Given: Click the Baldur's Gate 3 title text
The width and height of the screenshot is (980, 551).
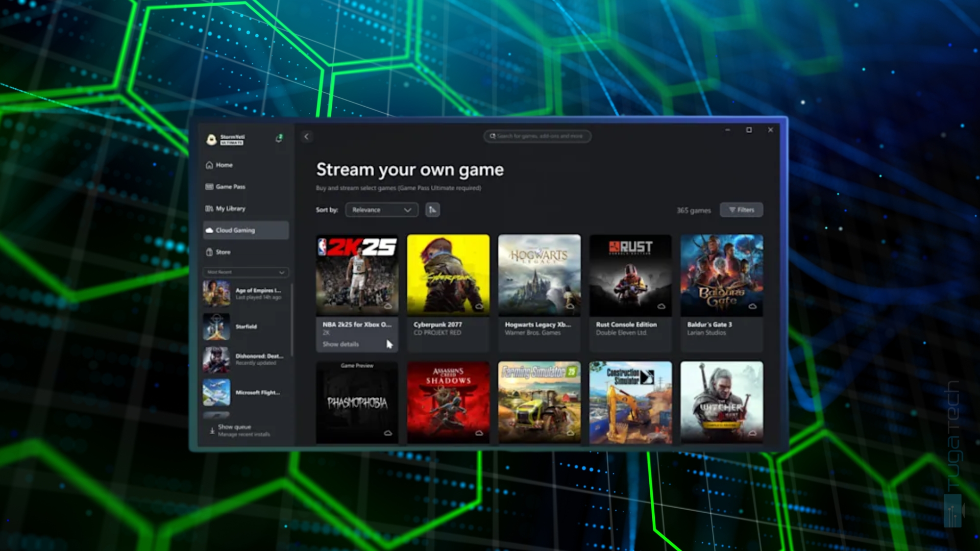Looking at the screenshot, I should coord(709,324).
